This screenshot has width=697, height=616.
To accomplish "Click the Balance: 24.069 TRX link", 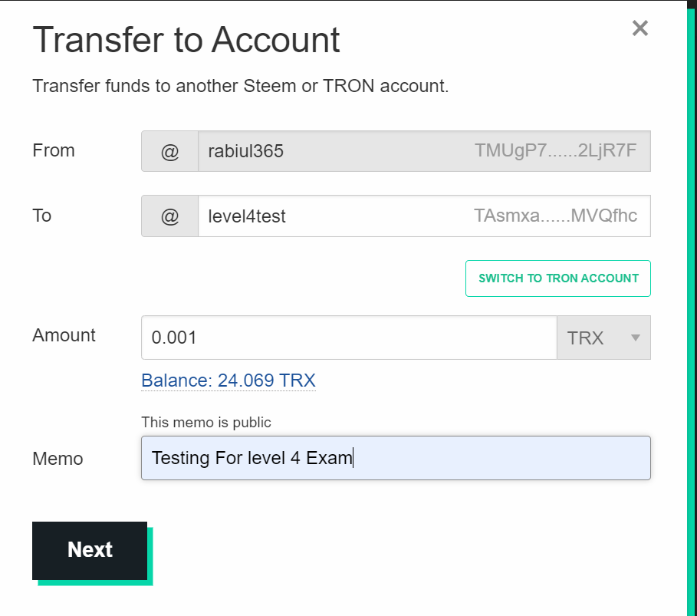I will coord(228,380).
